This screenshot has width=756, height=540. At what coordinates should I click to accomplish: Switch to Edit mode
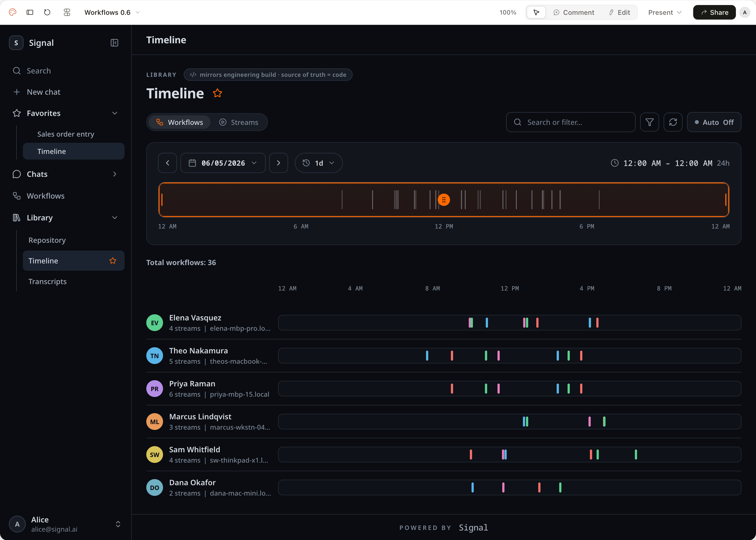pyautogui.click(x=619, y=12)
